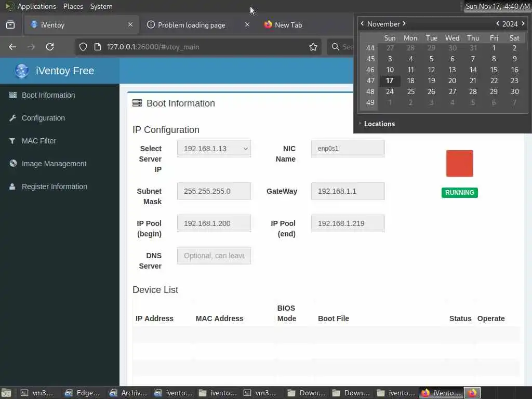
Task: Expand the Select Server IP dropdown
Action: tap(214, 149)
